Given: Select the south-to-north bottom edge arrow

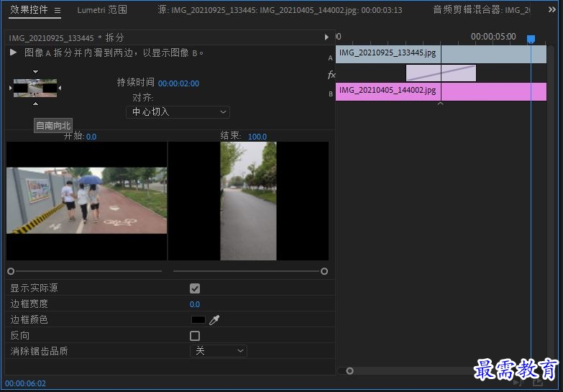Looking at the screenshot, I should [35, 104].
